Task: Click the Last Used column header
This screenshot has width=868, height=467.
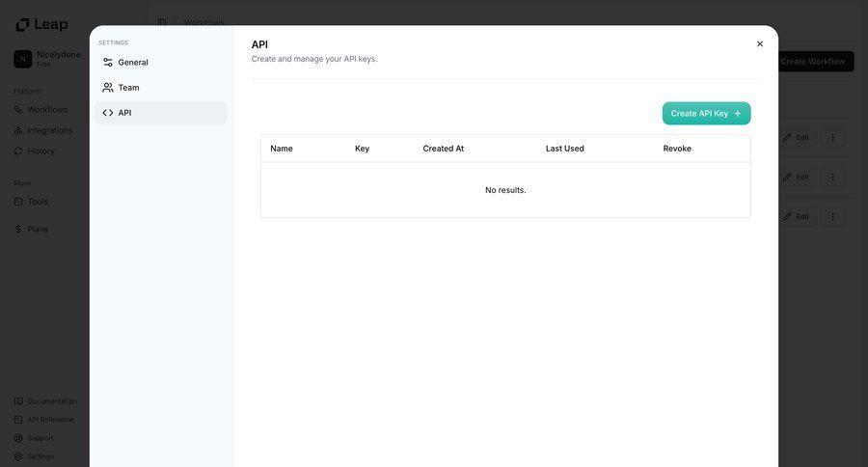Action: (x=564, y=149)
